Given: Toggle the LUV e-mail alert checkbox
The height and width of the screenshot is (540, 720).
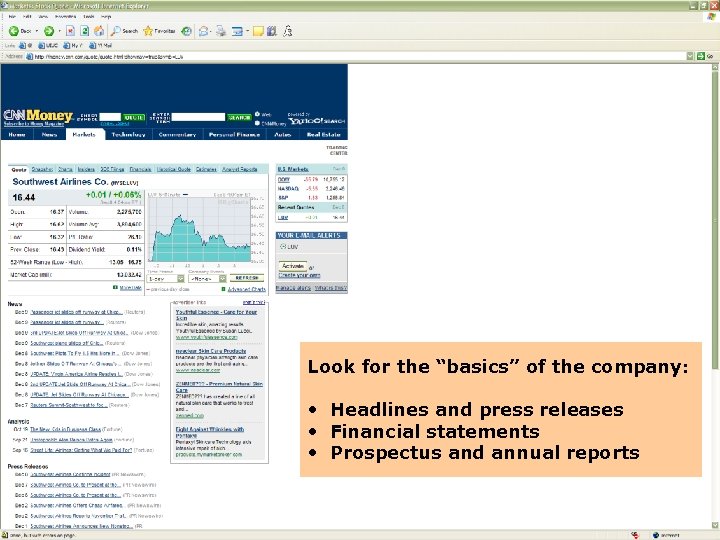Looking at the screenshot, I should 282,247.
